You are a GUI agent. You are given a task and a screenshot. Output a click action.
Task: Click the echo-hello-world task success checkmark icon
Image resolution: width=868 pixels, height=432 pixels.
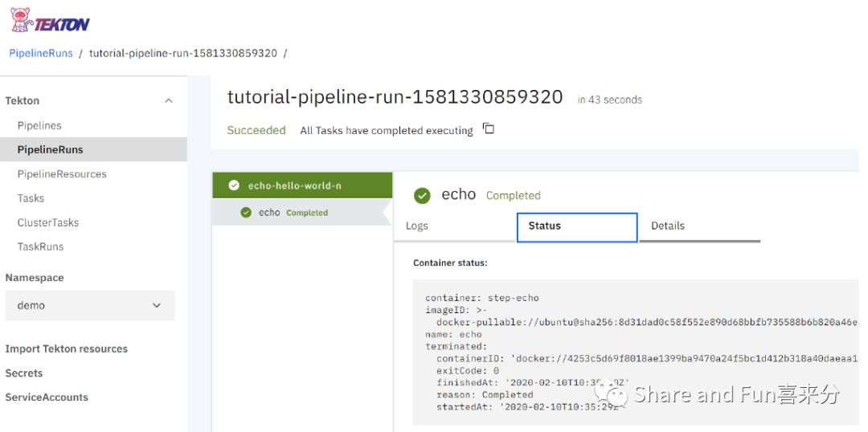pos(234,185)
